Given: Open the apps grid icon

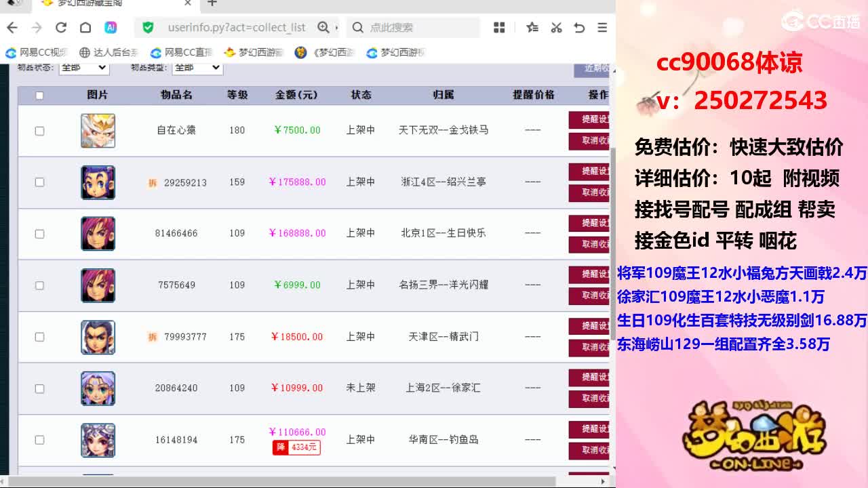Looking at the screenshot, I should tap(500, 27).
